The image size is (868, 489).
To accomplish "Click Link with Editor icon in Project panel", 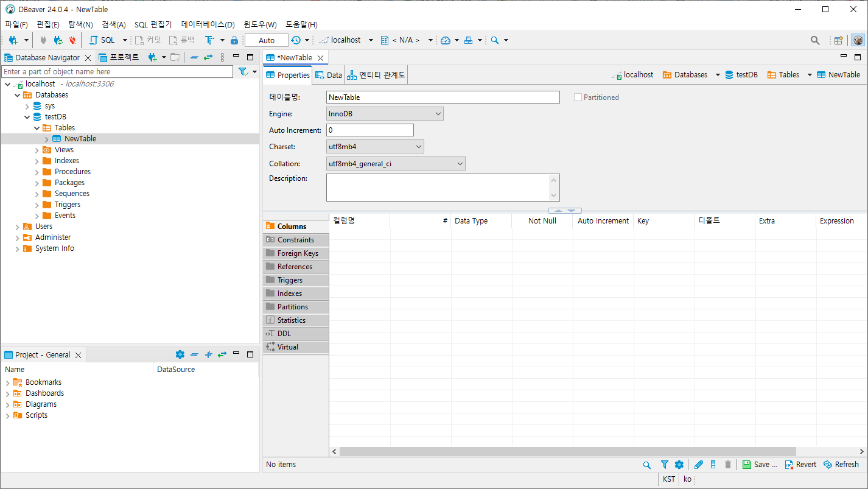I will 222,354.
